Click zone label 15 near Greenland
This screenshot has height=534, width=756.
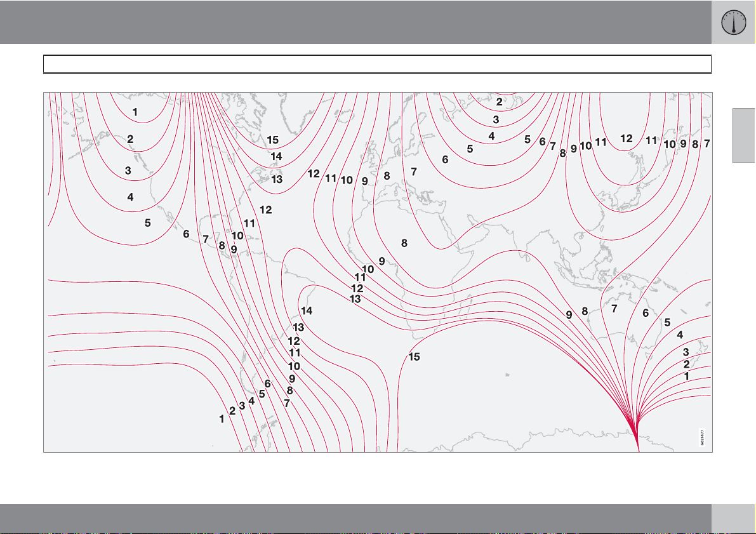tap(272, 140)
